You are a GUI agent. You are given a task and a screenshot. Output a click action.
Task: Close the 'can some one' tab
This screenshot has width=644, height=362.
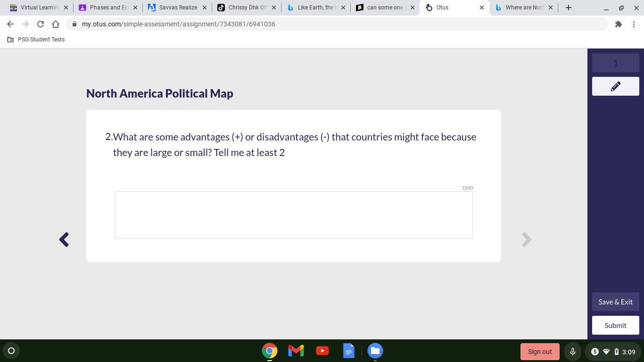click(413, 8)
